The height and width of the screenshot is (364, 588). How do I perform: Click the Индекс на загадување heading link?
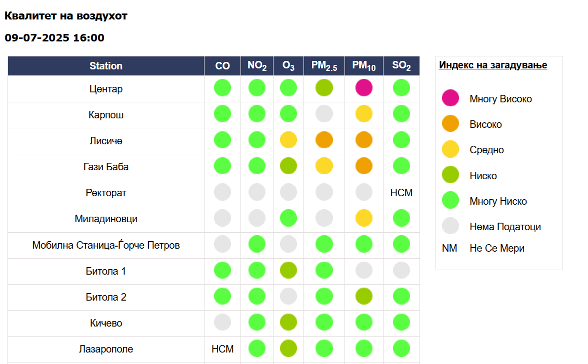[493, 65]
